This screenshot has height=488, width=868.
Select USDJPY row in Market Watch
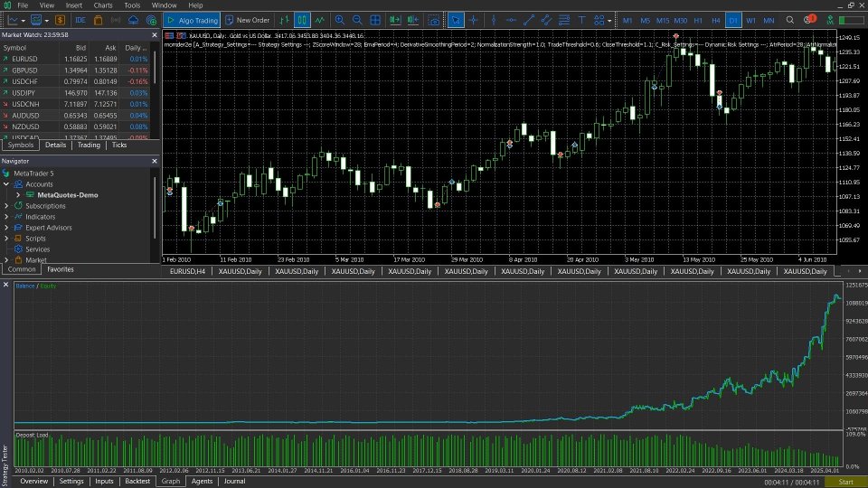[x=76, y=93]
